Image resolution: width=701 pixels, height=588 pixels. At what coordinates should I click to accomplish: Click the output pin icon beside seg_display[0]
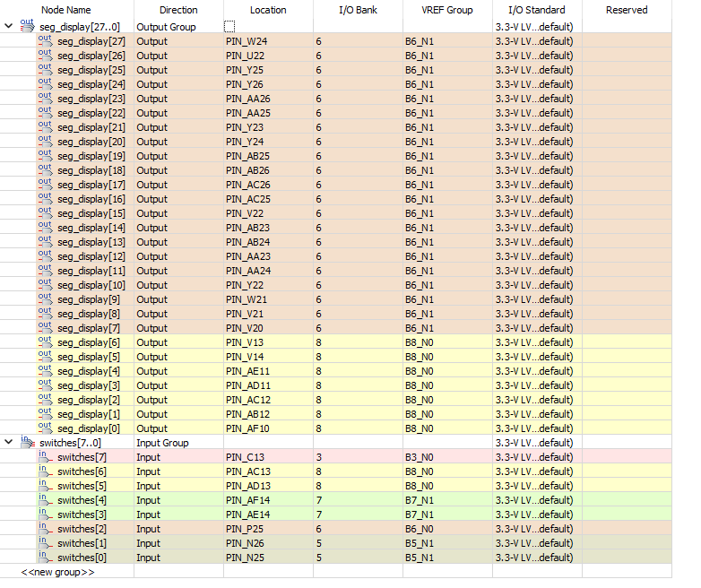point(45,428)
